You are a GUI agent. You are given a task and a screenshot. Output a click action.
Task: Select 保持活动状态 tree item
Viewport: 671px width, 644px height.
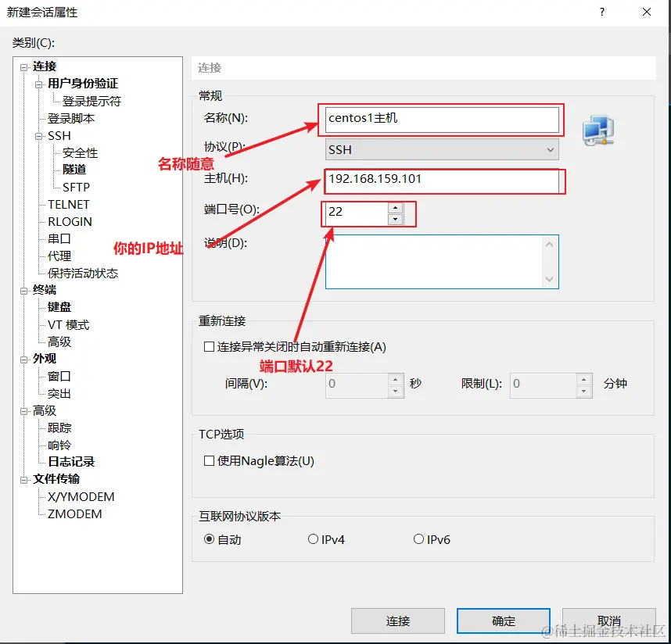(83, 274)
